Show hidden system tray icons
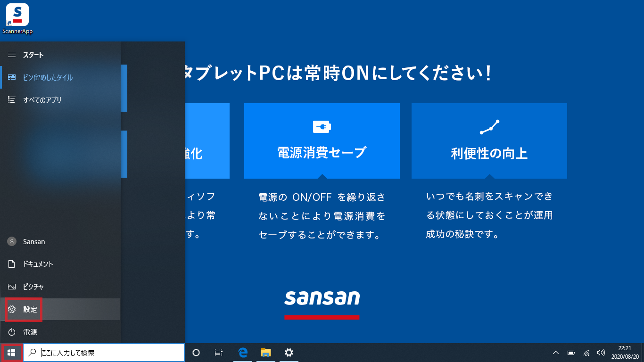This screenshot has width=644, height=362. [556, 353]
